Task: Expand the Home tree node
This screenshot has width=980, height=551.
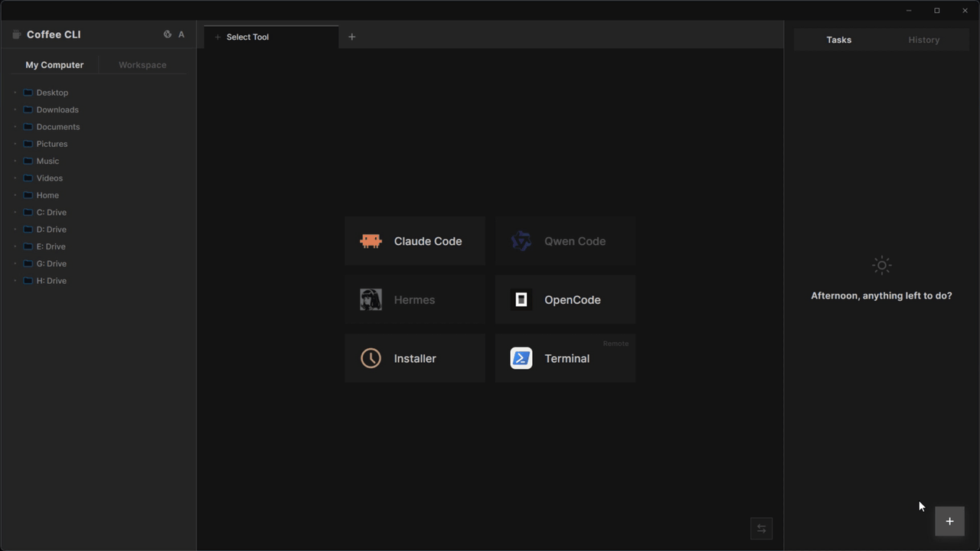Action: coord(15,195)
